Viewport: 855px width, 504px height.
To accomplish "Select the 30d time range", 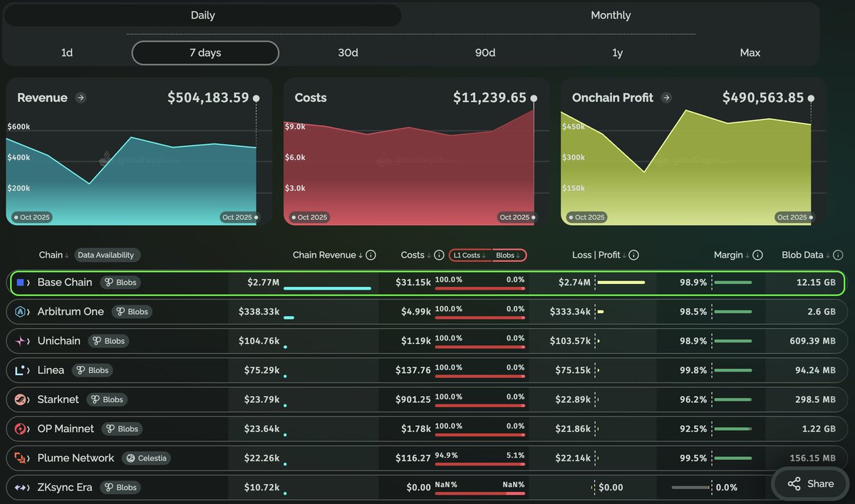I will 348,53.
